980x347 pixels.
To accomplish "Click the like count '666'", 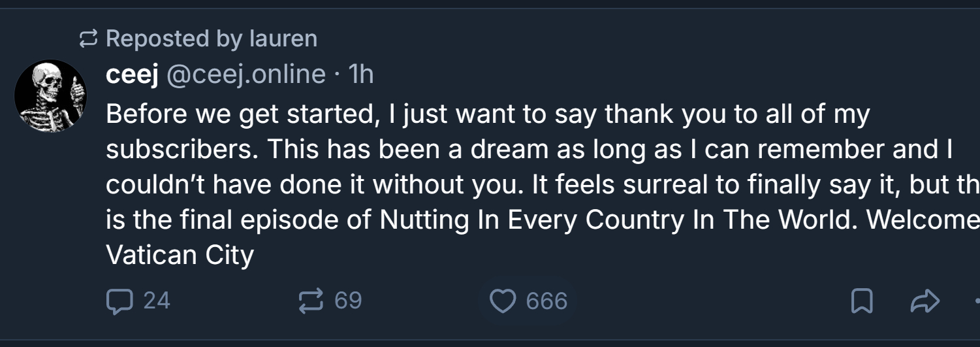I will tap(546, 301).
